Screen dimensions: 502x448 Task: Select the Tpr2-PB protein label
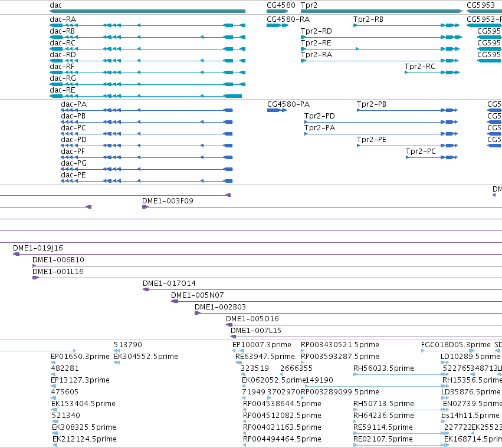[x=372, y=104]
